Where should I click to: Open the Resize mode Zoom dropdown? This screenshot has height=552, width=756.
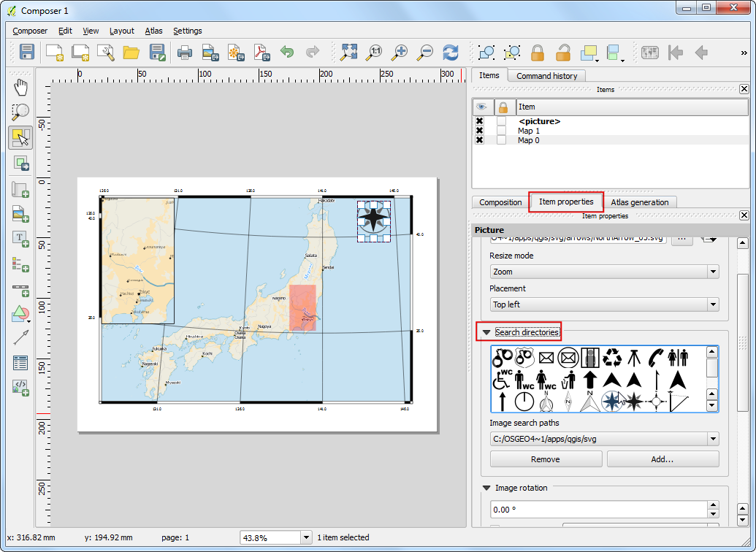pos(604,272)
